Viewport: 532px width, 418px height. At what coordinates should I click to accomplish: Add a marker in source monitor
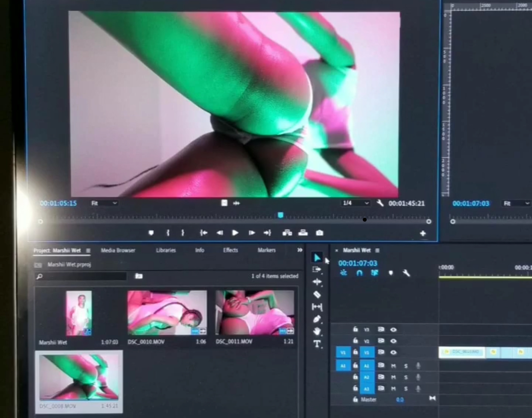click(x=151, y=233)
